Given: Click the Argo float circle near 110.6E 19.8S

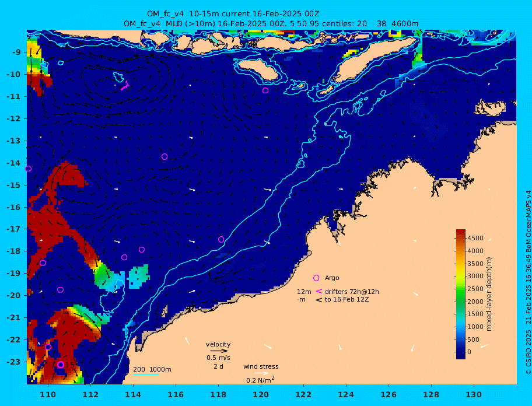Looking at the screenshot, I should [x=61, y=290].
